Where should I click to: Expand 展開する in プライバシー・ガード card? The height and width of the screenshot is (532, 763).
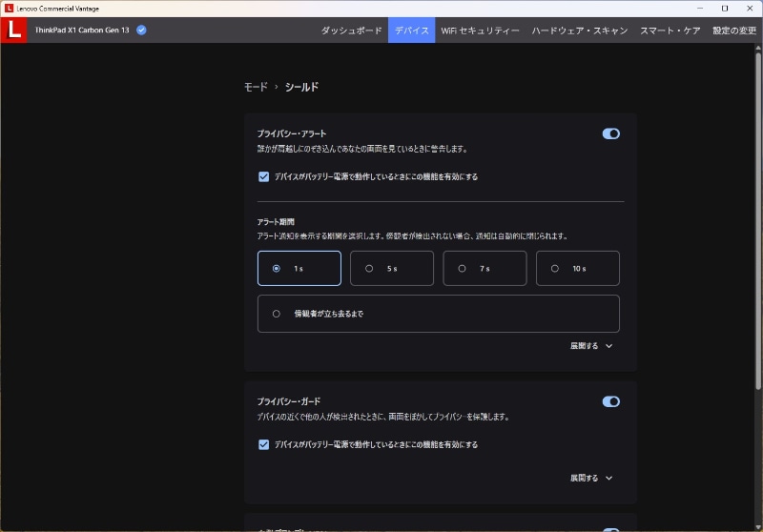coord(591,478)
